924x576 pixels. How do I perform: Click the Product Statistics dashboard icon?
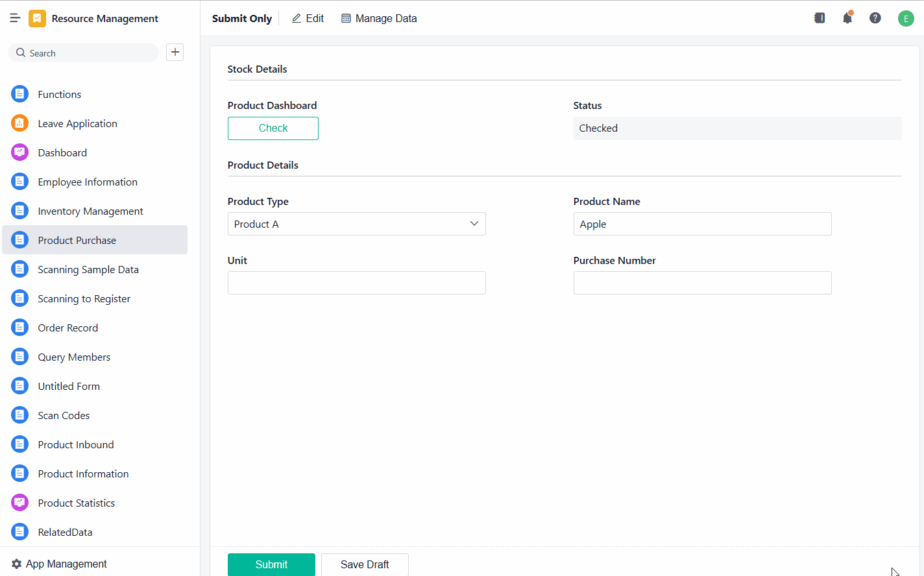[20, 503]
